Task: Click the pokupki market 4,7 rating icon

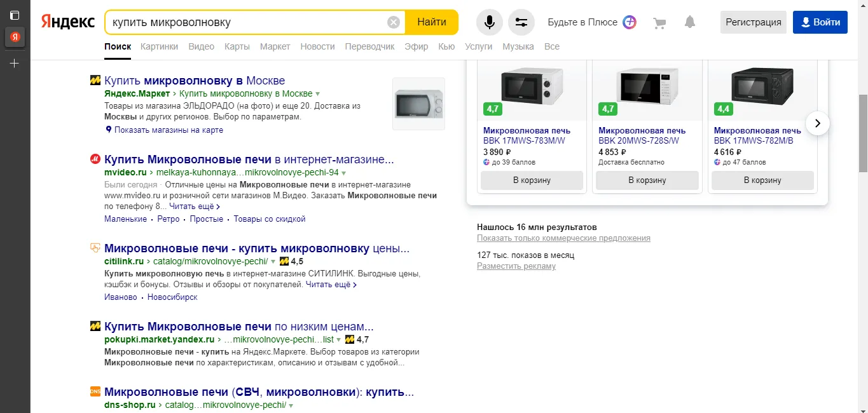Action: tap(350, 340)
